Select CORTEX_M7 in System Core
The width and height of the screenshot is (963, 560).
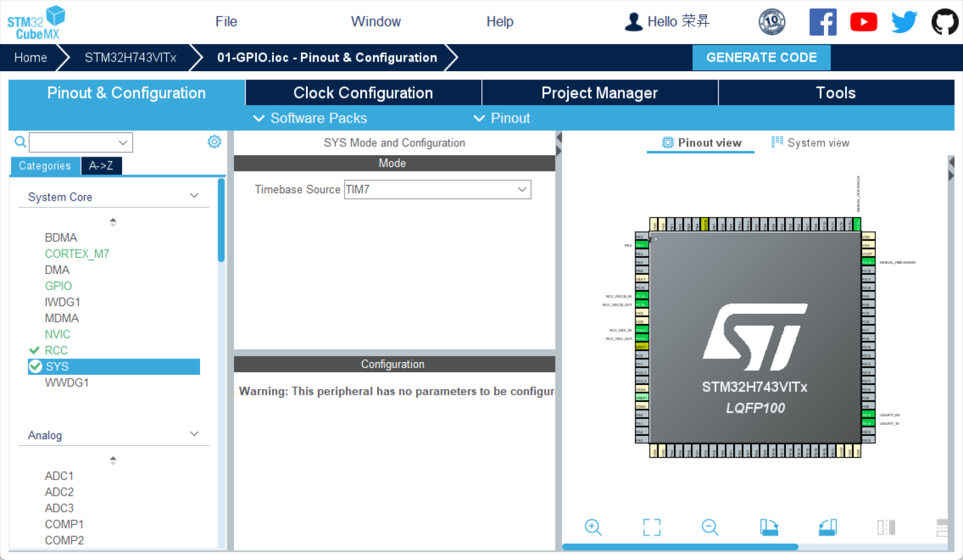click(77, 254)
